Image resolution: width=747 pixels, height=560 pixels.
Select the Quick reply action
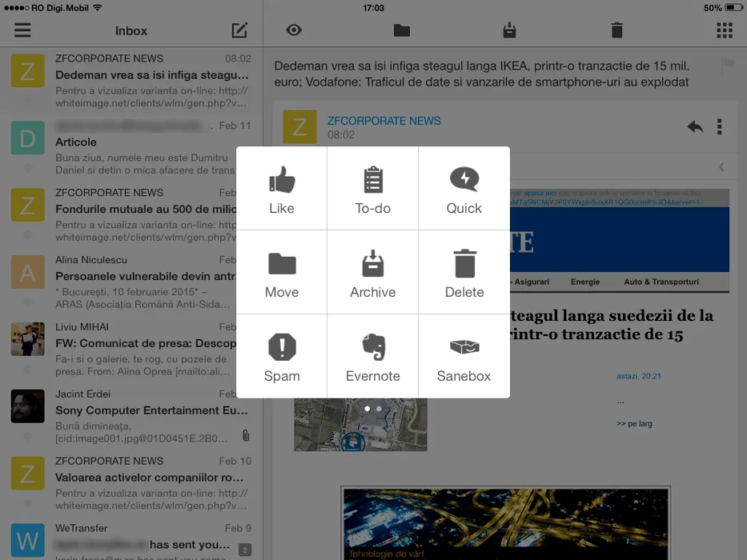(x=464, y=190)
